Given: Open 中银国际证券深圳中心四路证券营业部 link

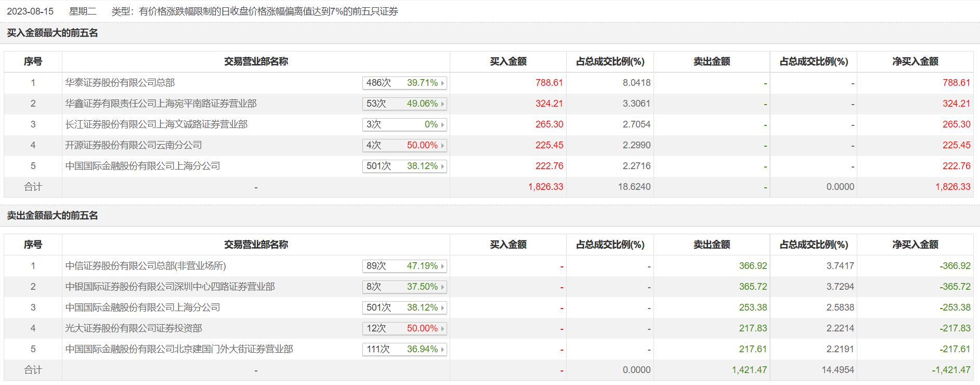Looking at the screenshot, I should click(x=170, y=287).
